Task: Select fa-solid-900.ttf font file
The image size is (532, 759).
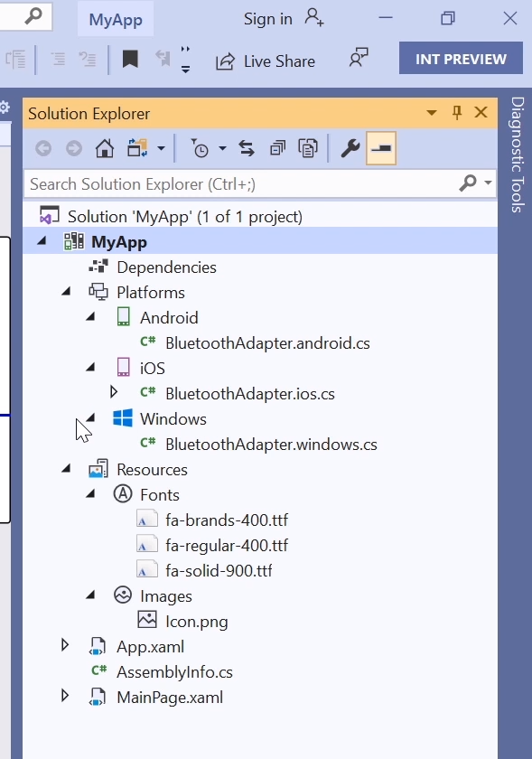Action: pyautogui.click(x=219, y=571)
